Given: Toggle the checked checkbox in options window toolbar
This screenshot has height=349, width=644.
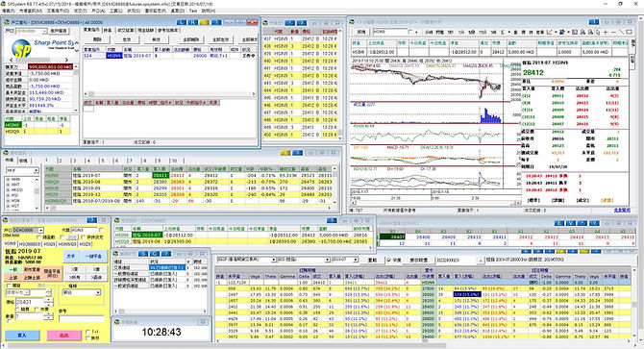Looking at the screenshot, I should coord(389,260).
